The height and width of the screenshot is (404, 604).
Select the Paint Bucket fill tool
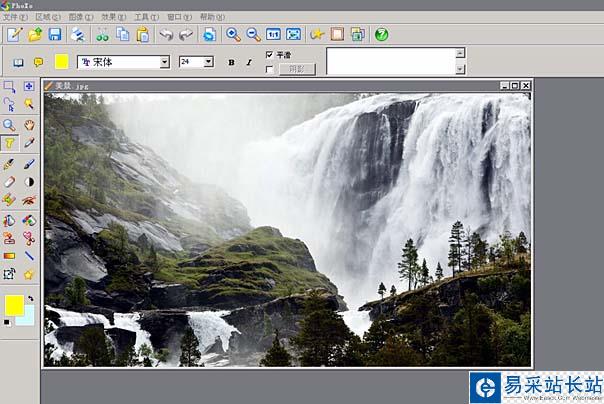(x=9, y=220)
